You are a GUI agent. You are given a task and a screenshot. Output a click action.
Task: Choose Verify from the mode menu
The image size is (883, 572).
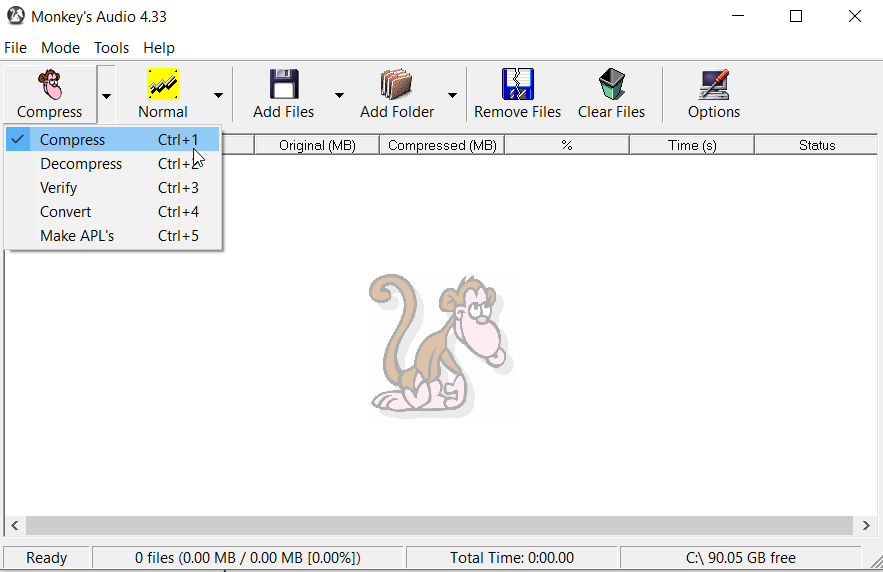pos(113,188)
